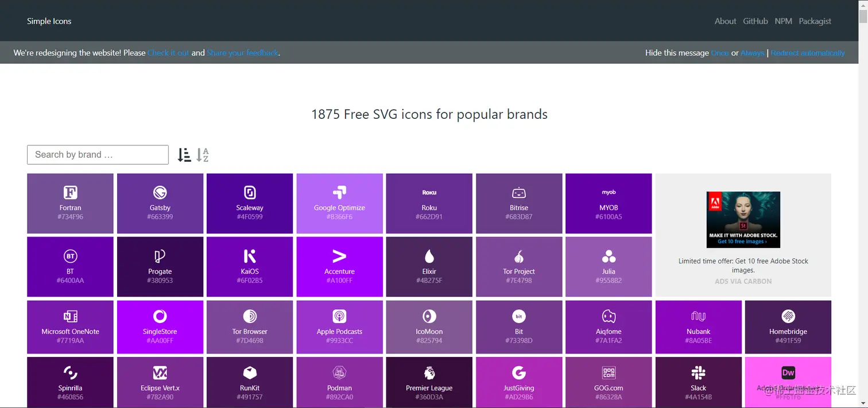Select the Adobe Dreamweaver Dw icon
Screen dimensions: 868x408
click(x=788, y=373)
